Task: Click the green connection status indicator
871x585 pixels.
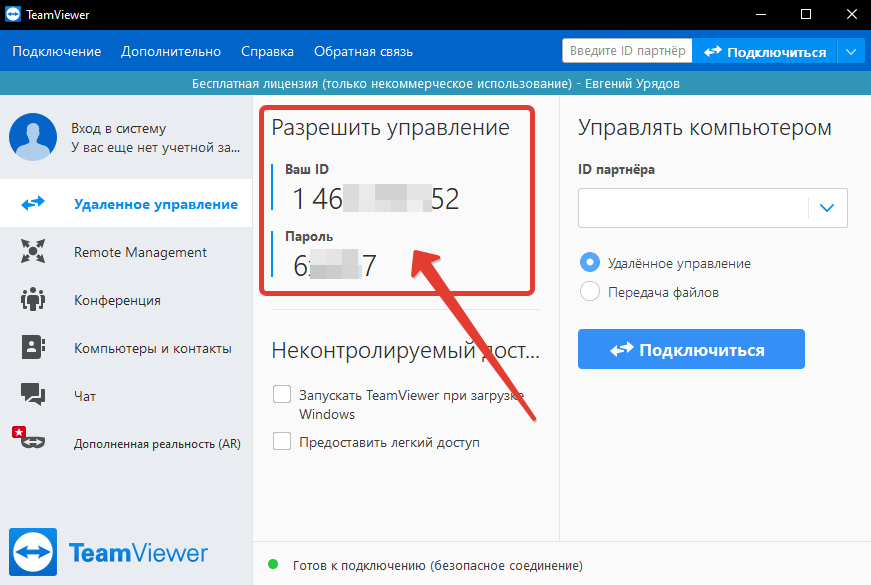Action: (x=273, y=564)
